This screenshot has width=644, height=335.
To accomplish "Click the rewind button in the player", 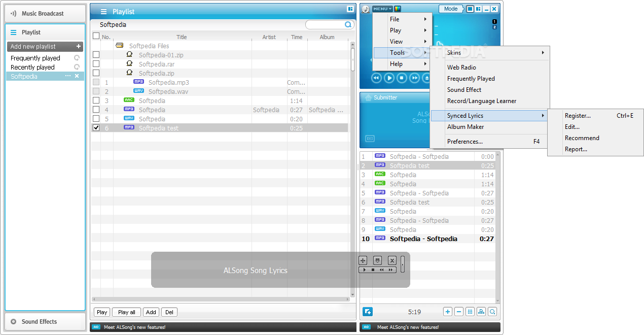I will point(376,78).
